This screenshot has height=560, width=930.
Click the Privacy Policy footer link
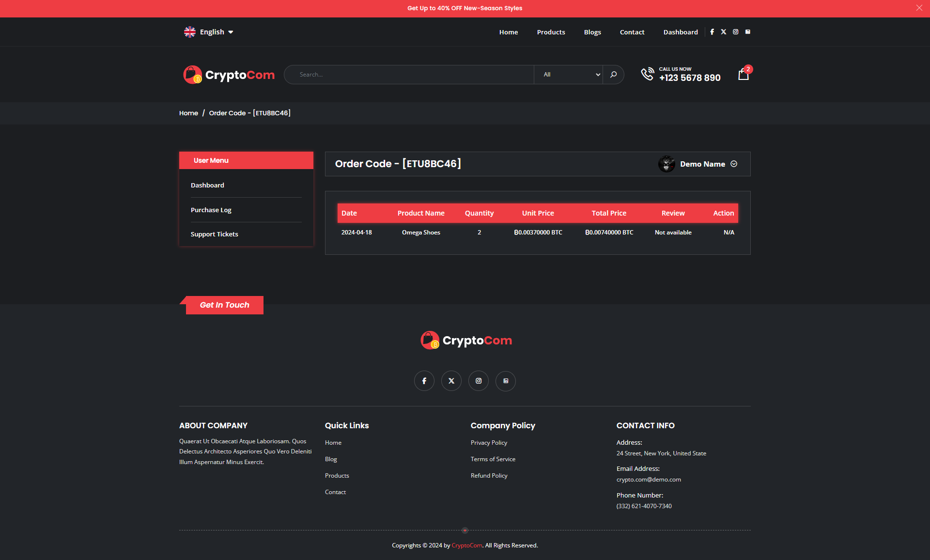tap(489, 443)
